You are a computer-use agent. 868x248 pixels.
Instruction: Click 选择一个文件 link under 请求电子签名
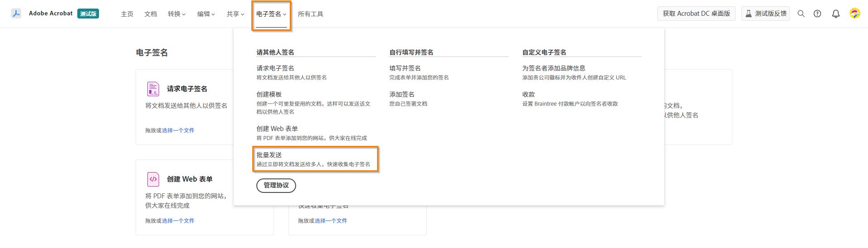178,131
